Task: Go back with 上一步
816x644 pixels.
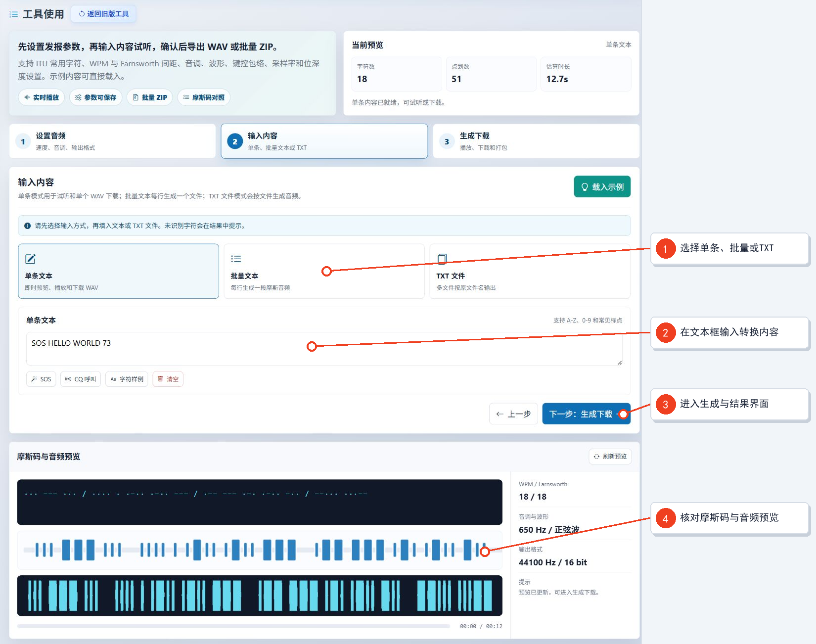Action: pyautogui.click(x=513, y=414)
